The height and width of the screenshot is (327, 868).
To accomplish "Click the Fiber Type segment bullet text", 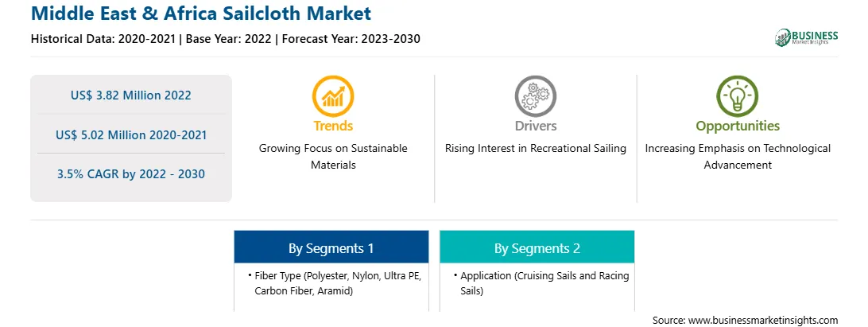I will [335, 282].
